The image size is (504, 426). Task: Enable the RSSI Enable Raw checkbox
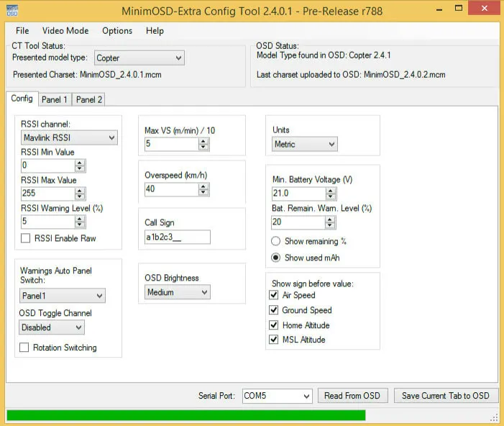point(26,238)
